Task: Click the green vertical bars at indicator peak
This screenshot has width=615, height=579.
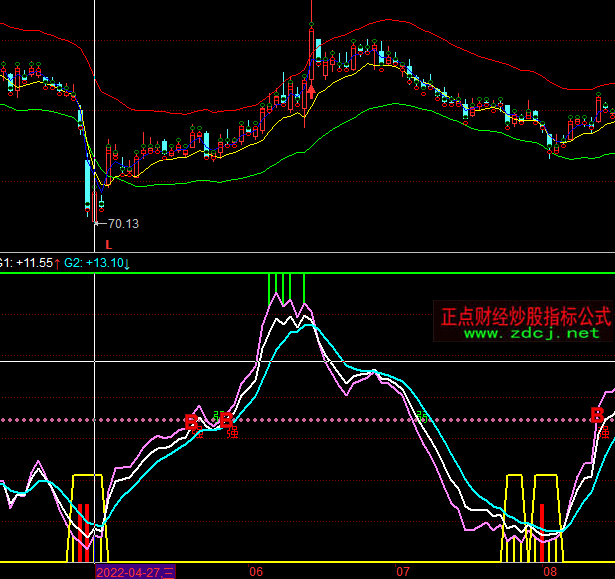Action: point(287,287)
